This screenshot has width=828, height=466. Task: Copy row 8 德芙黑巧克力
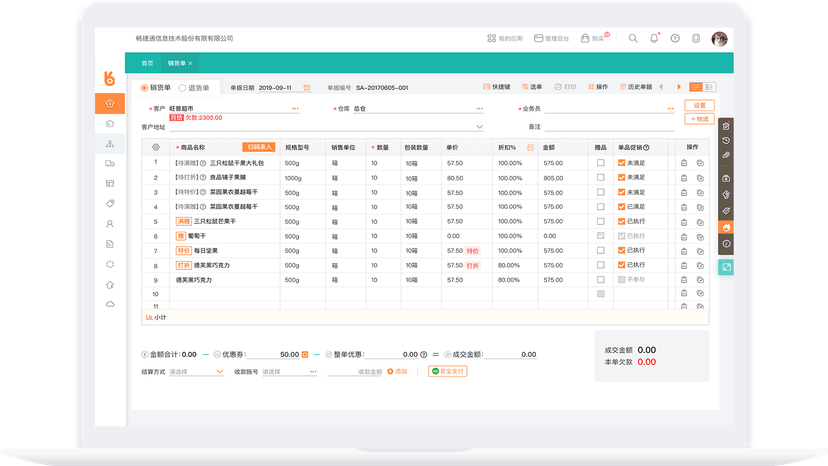pyautogui.click(x=700, y=265)
